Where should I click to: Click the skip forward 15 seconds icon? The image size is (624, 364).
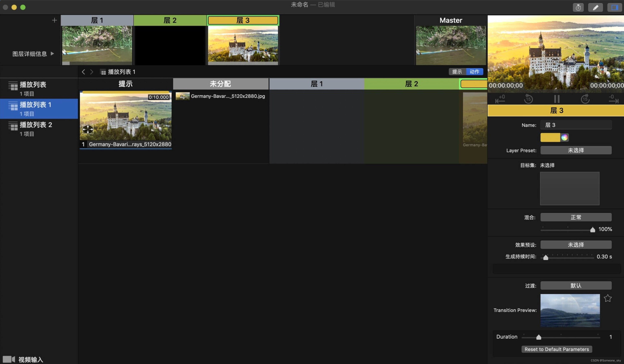(x=585, y=99)
